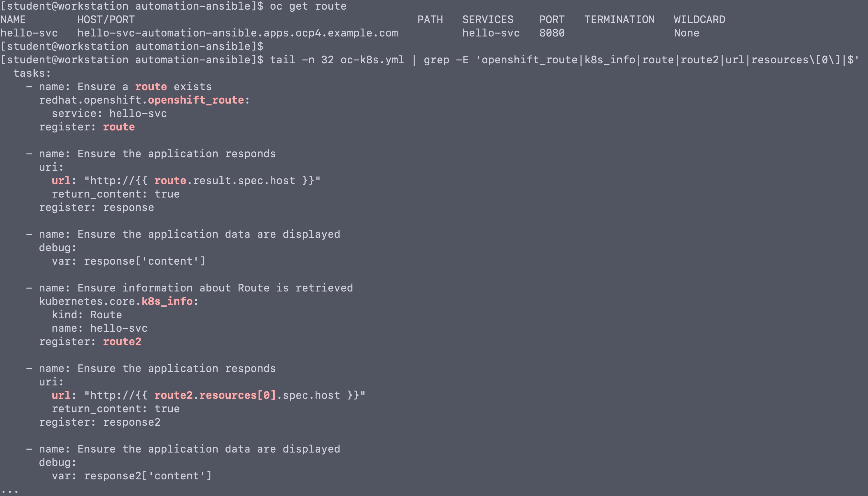Click the HOST/PORT column header
Viewport: 868px width, 496px height.
tap(106, 20)
